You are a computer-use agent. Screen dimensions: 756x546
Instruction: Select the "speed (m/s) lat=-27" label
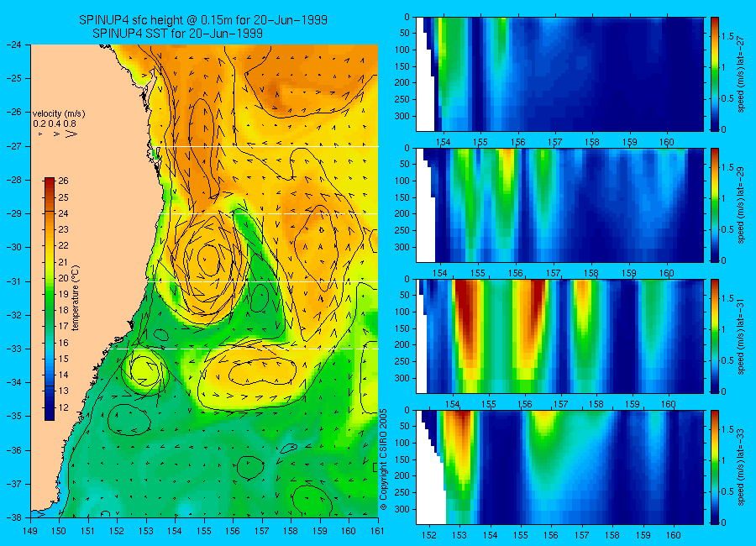pyautogui.click(x=742, y=74)
